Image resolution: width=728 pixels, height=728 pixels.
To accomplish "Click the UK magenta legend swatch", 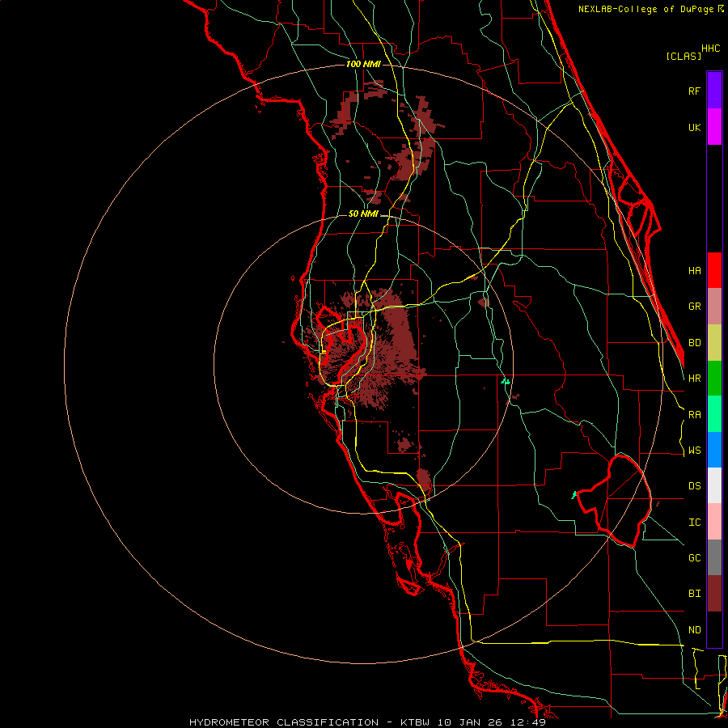I will [714, 127].
